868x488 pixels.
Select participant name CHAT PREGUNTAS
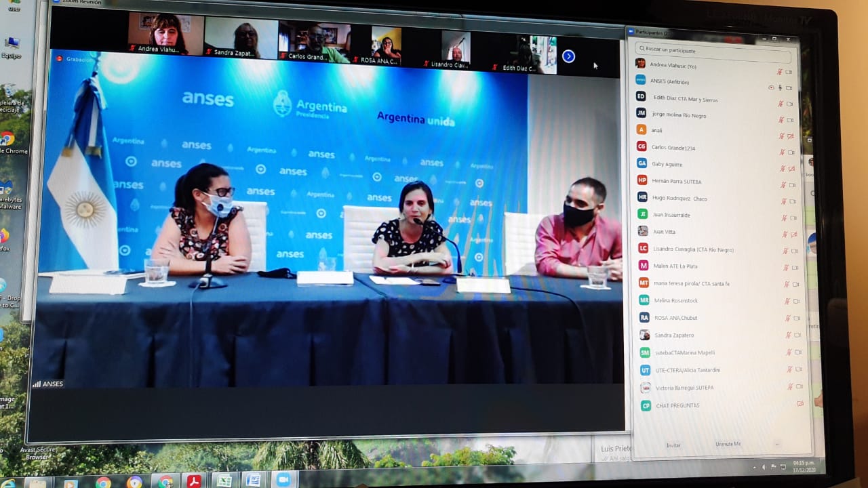tap(677, 405)
